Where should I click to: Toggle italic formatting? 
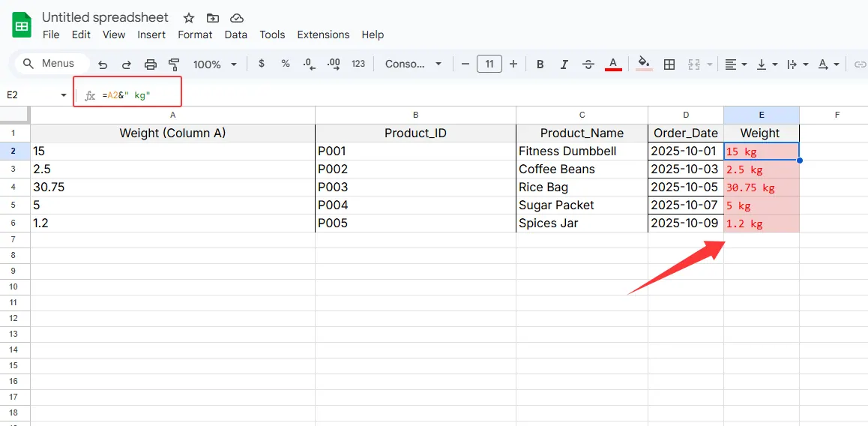[564, 64]
